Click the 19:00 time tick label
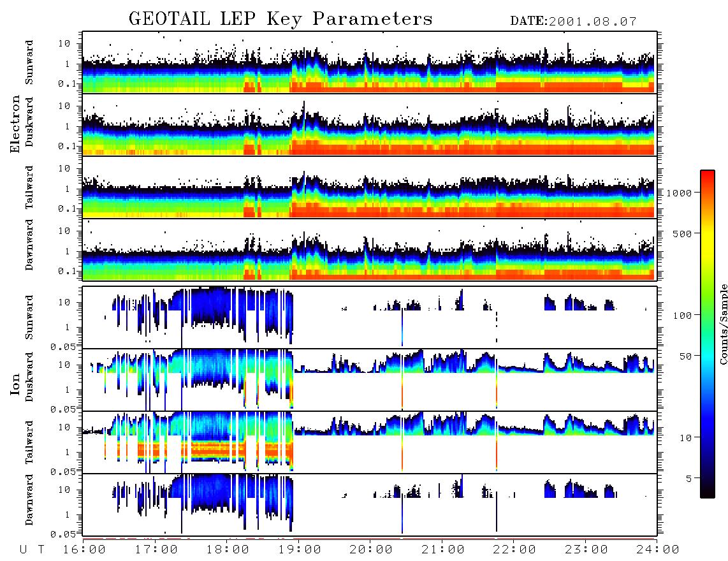The image size is (728, 561). (300, 550)
